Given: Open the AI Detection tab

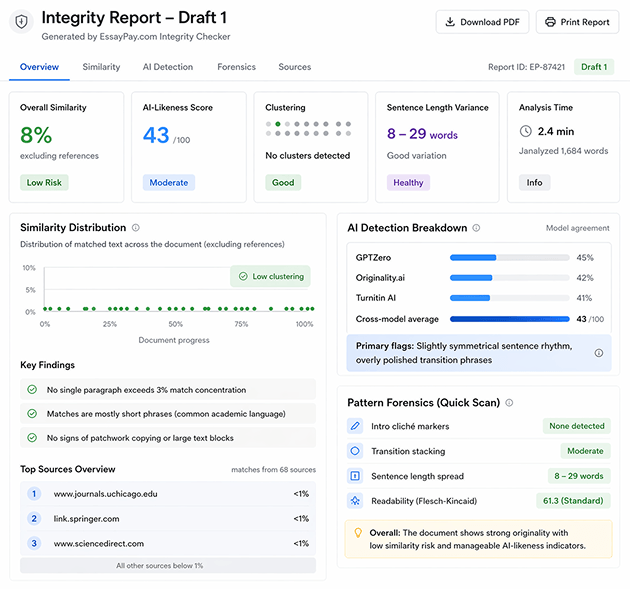Looking at the screenshot, I should click(x=168, y=67).
